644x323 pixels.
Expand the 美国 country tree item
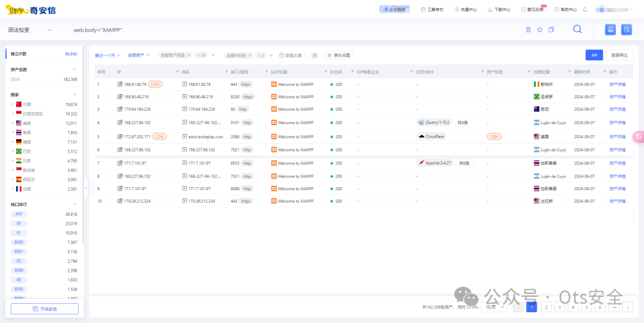click(x=13, y=123)
